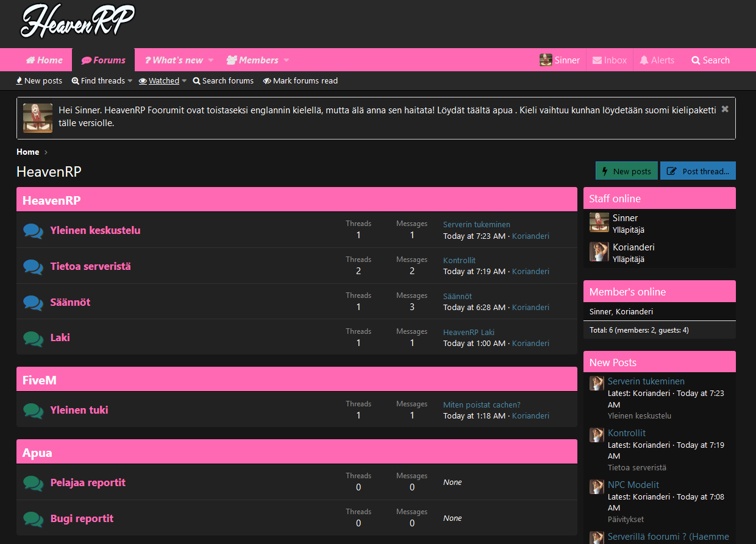Viewport: 756px width, 544px height.
Task: Click the Bugi reportit forum chat icon
Action: pos(33,519)
